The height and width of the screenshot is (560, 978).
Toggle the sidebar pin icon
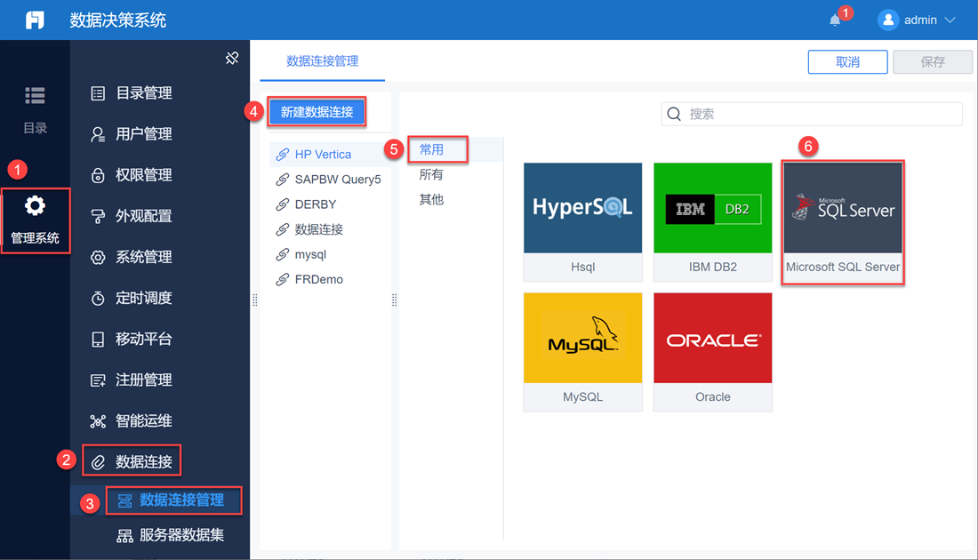232,58
